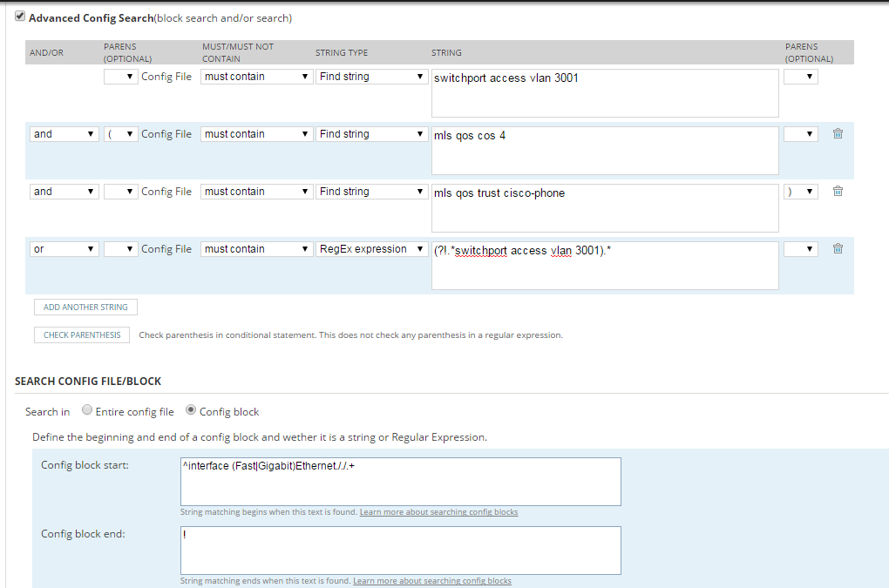Image resolution: width=889 pixels, height=588 pixels.
Task: Open opening parens dropdown in RegEx row
Action: [x=121, y=249]
